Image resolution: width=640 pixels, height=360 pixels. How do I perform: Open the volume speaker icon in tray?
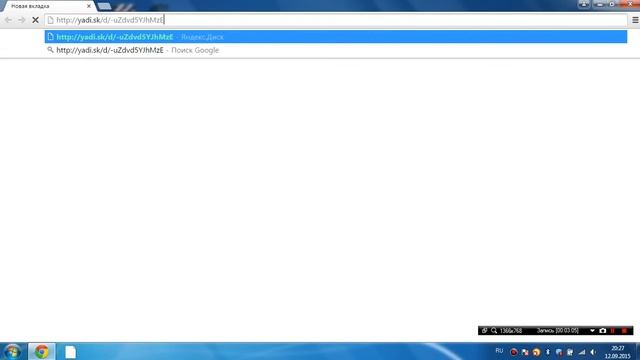pyautogui.click(x=593, y=352)
